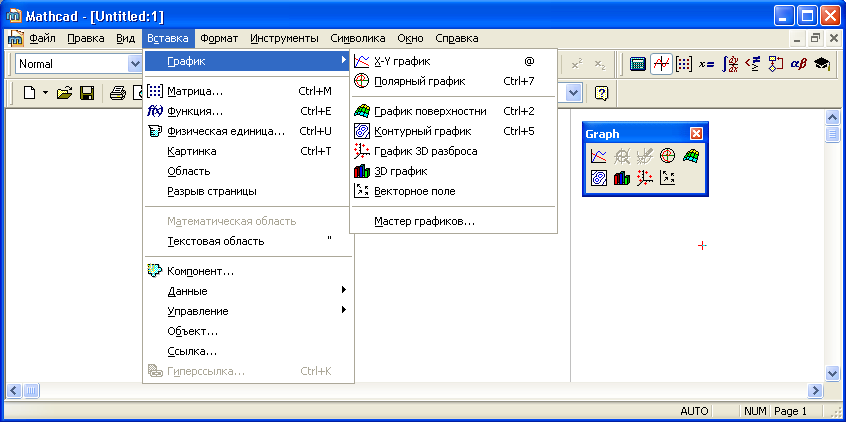Click the Open file icon

64,93
